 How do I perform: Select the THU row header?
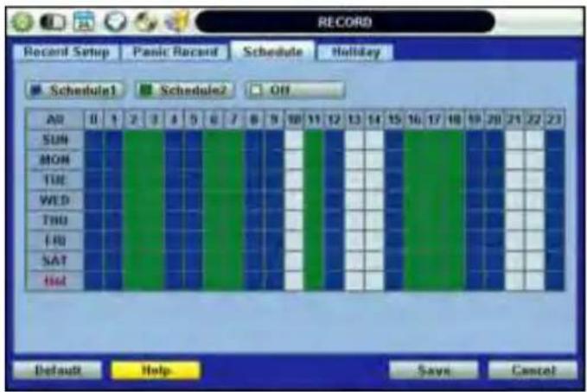coord(54,221)
